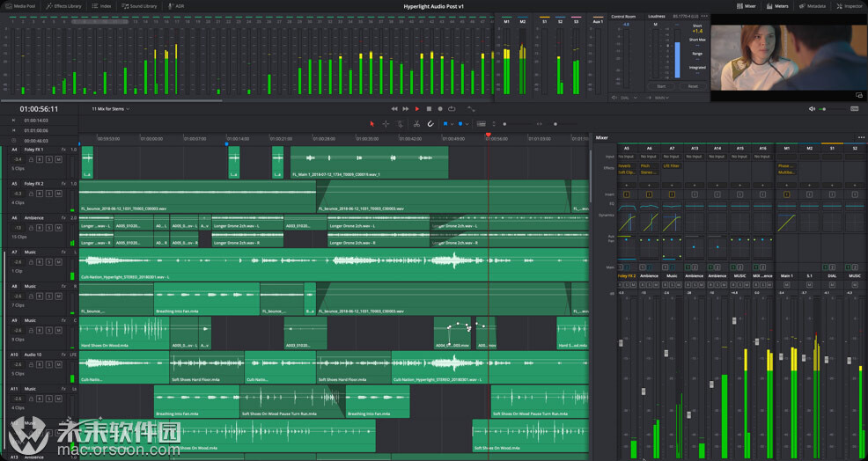
Task: Add a blue marker on the timeline
Action: (x=460, y=124)
